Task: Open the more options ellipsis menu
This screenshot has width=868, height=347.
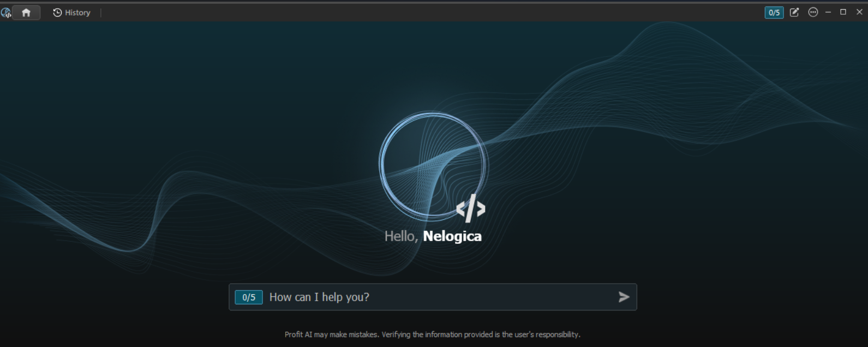Action: (813, 12)
